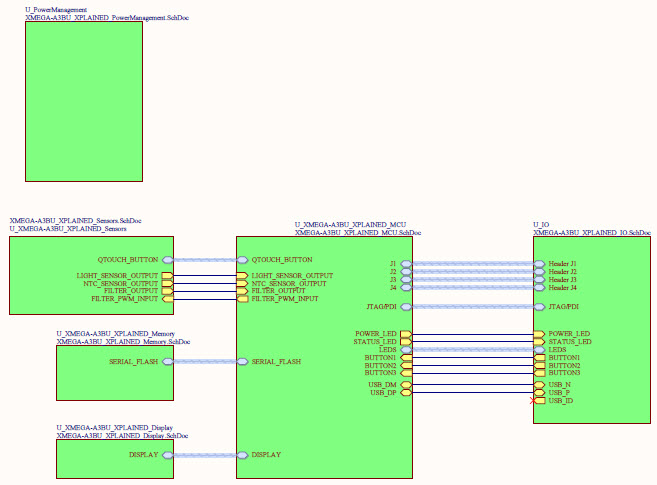657x485 pixels.
Task: Click the U_IO designator text
Action: (x=541, y=225)
